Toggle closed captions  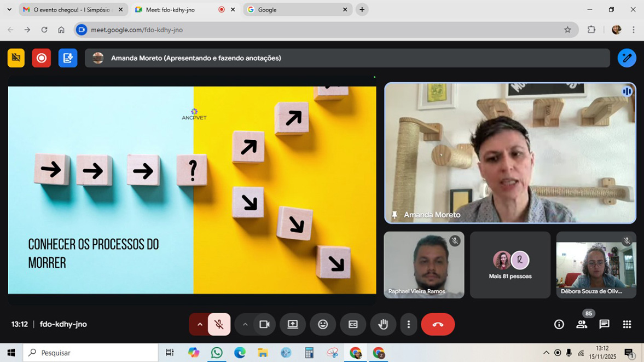pyautogui.click(x=353, y=325)
